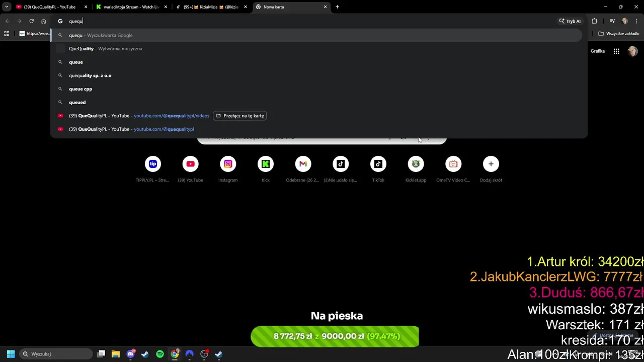
Task: Click the Tryb AI button
Action: click(x=570, y=21)
